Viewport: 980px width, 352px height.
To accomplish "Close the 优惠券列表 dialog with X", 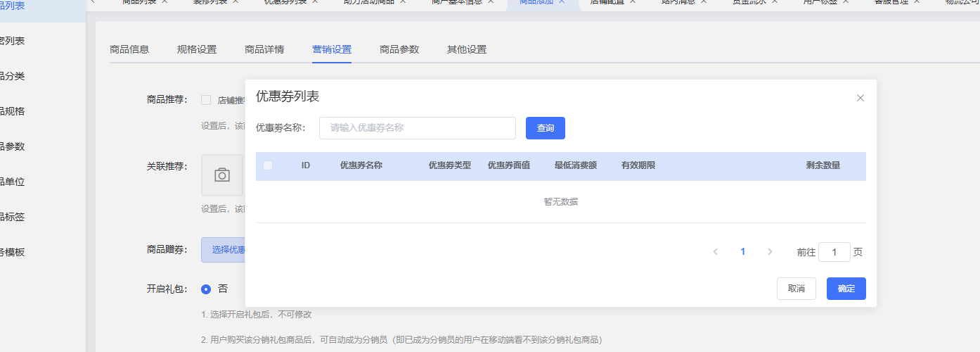I will [x=860, y=98].
